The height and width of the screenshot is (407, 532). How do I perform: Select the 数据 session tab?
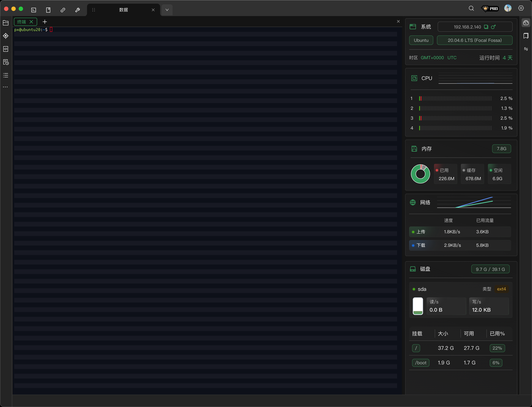[123, 10]
